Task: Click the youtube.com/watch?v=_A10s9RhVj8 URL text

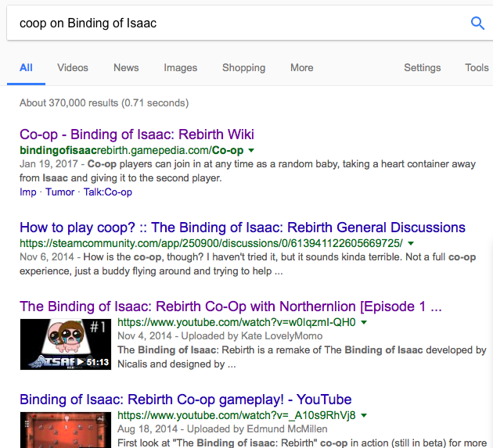Action: click(x=236, y=415)
